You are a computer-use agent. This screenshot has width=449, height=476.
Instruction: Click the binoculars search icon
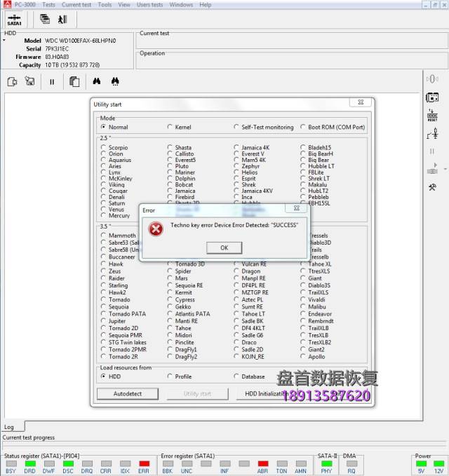pos(97,81)
